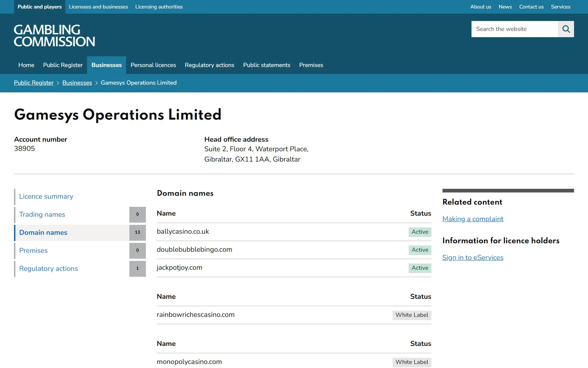Select Home in the main navigation

pyautogui.click(x=26, y=65)
